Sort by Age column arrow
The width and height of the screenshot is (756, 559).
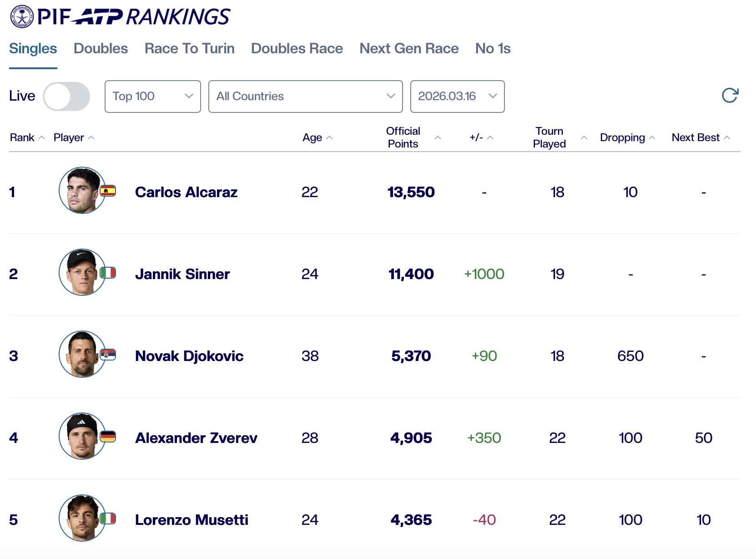[x=330, y=138]
